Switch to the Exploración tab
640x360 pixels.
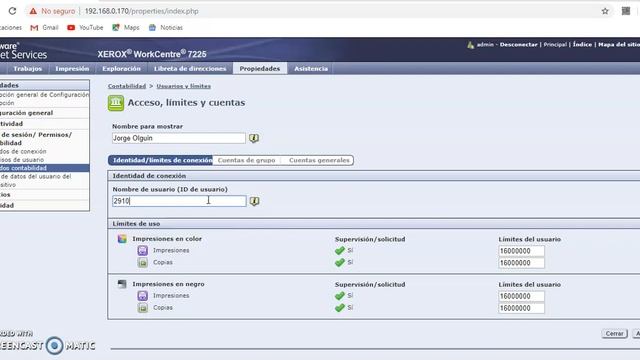coord(121,69)
